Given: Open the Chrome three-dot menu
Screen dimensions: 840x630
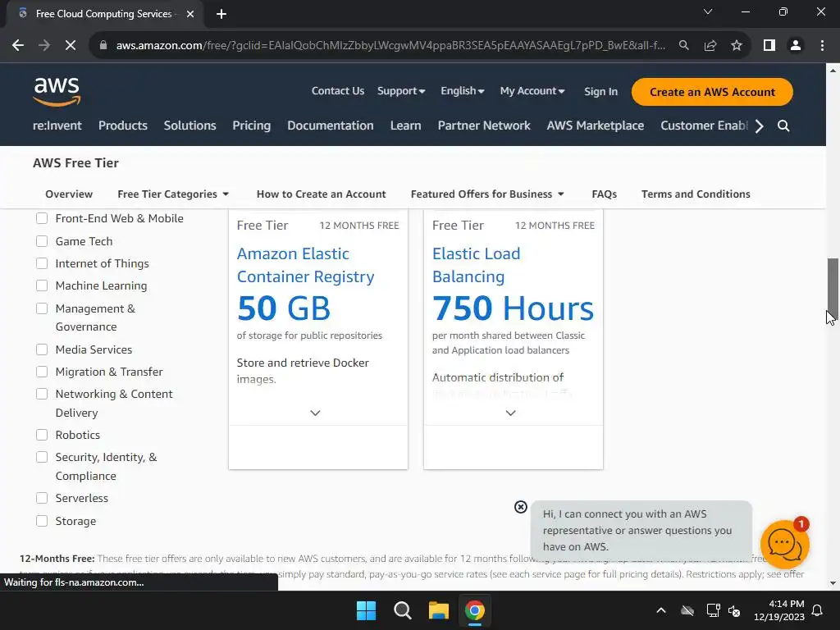Looking at the screenshot, I should pos(822,46).
